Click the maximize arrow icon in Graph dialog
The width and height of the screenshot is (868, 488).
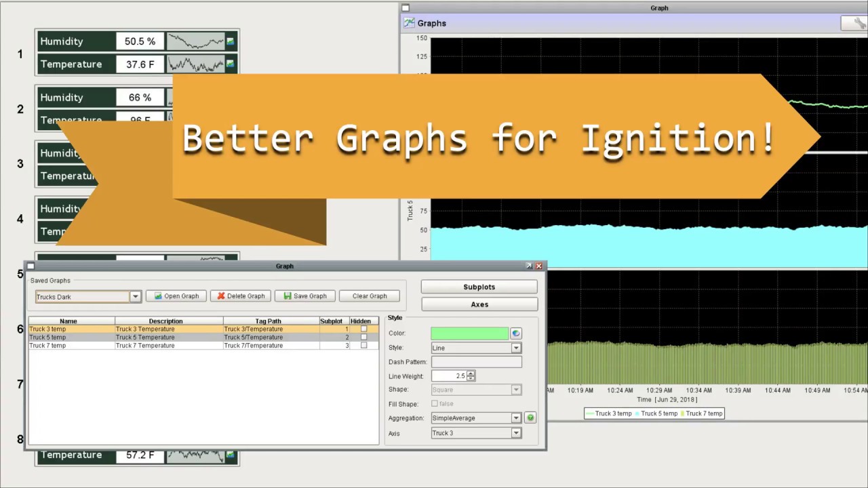point(529,266)
